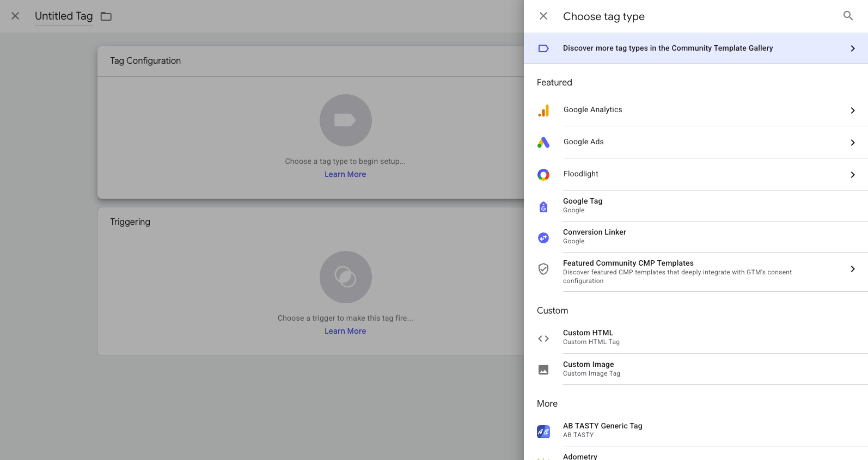Viewport: 868px width, 460px height.
Task: Click the CMP Templates shield icon
Action: point(543,269)
